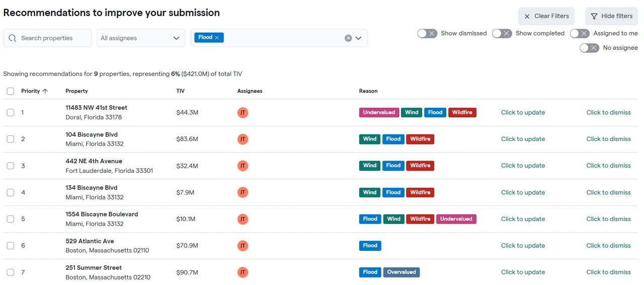Enable the Assigned to me toggle
644x285 pixels.
coord(580,33)
